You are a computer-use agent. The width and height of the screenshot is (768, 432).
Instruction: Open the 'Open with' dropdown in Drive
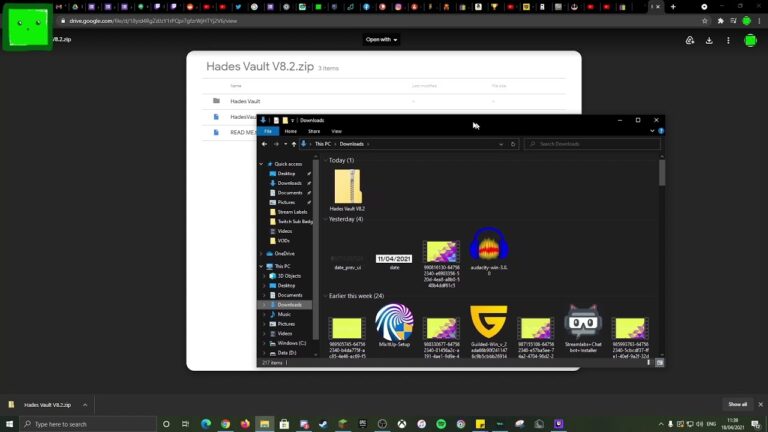click(381, 40)
